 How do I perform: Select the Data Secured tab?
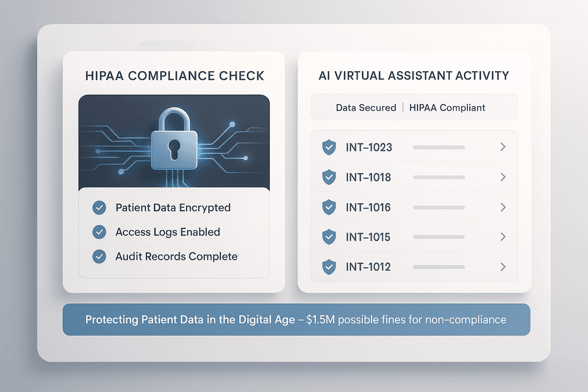click(x=366, y=107)
